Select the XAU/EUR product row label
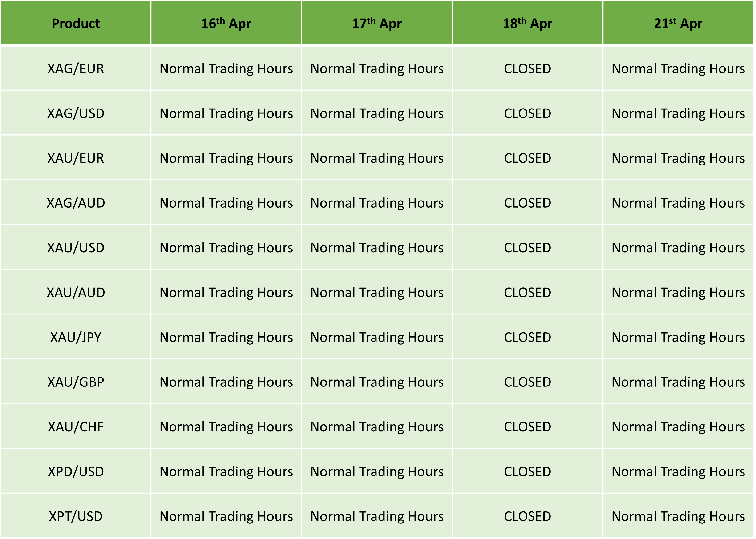This screenshot has width=756, height=539. pyautogui.click(x=76, y=158)
